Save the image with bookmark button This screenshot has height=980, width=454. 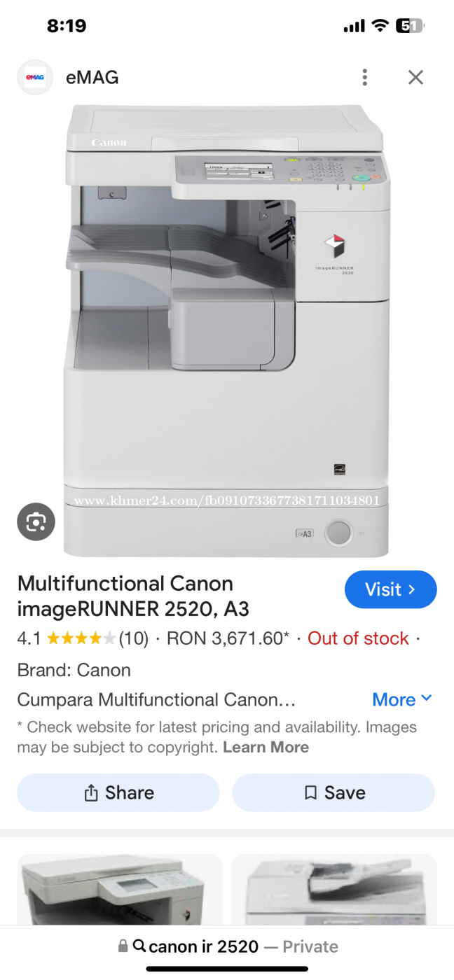(x=333, y=792)
